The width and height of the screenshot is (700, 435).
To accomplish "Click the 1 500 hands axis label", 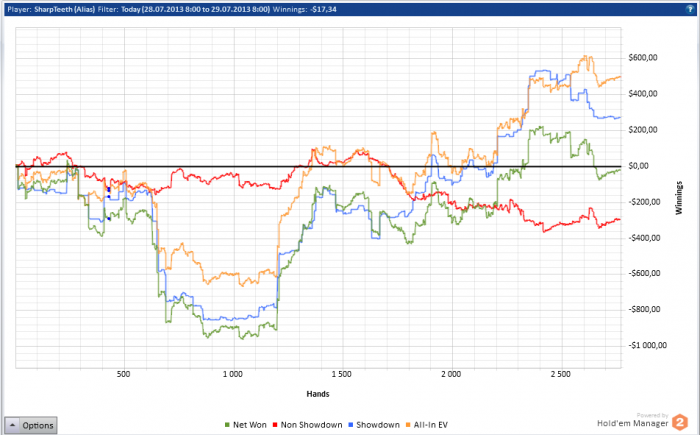I will pos(342,374).
